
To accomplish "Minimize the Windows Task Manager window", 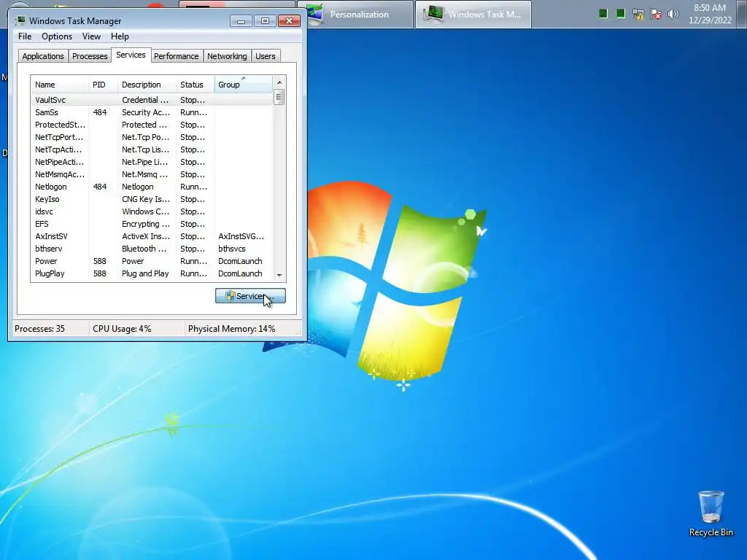I will tap(241, 21).
